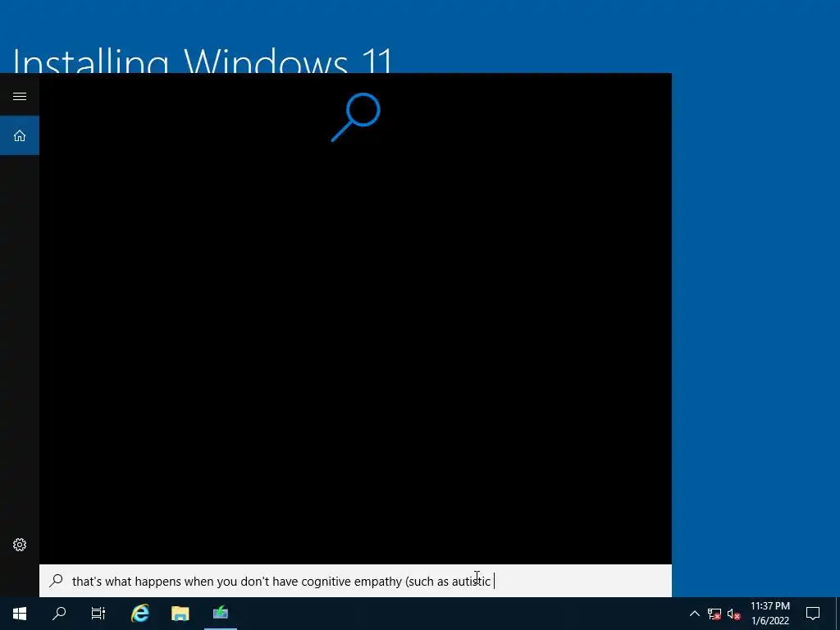
Task: Show hidden system tray icons chevron
Action: pos(694,614)
